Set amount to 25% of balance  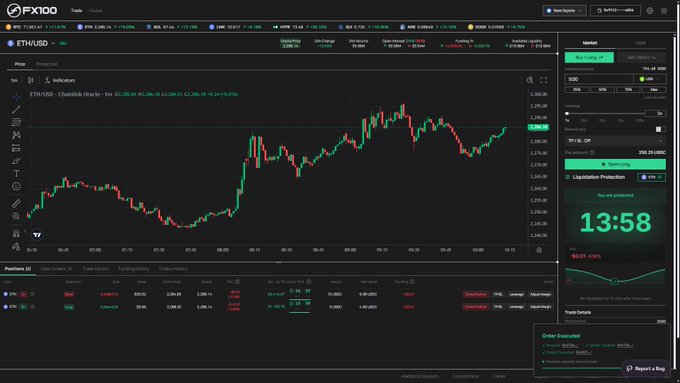(577, 89)
